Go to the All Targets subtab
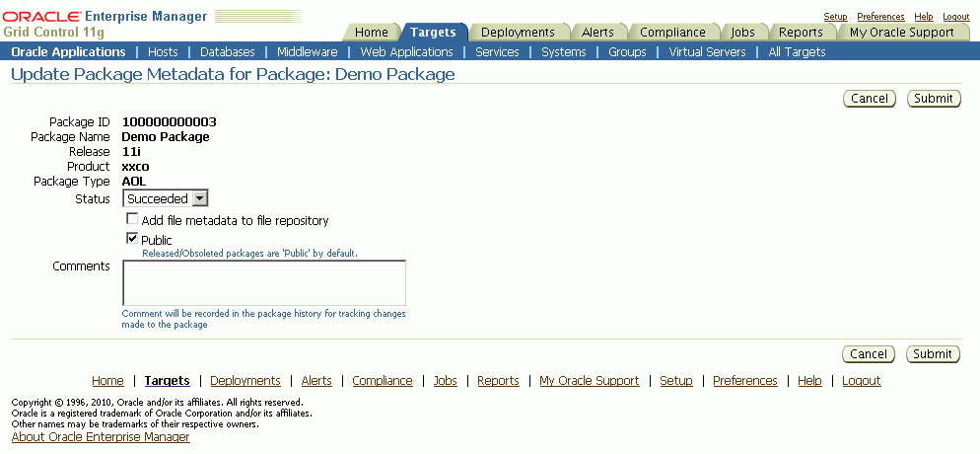Screen dimensions: 980x454 (x=797, y=52)
